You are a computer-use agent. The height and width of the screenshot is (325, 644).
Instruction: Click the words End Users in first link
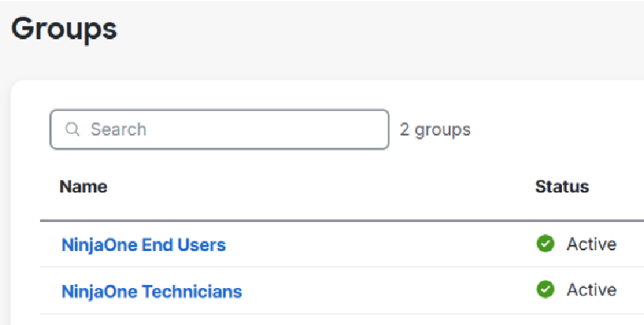[183, 245]
